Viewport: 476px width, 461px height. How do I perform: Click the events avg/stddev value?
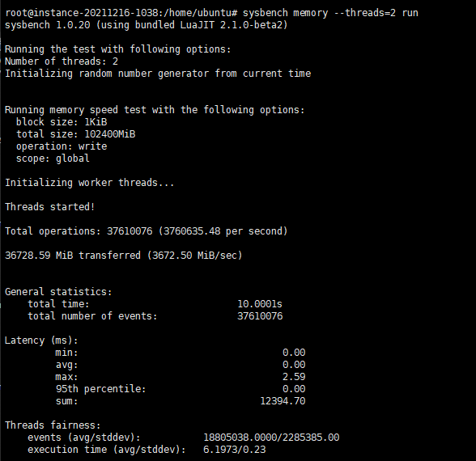(271, 438)
